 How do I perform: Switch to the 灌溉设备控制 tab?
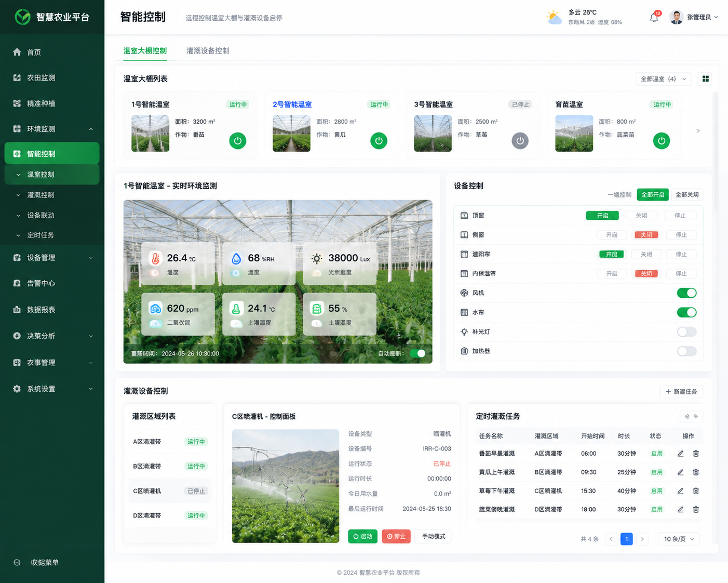pyautogui.click(x=208, y=51)
